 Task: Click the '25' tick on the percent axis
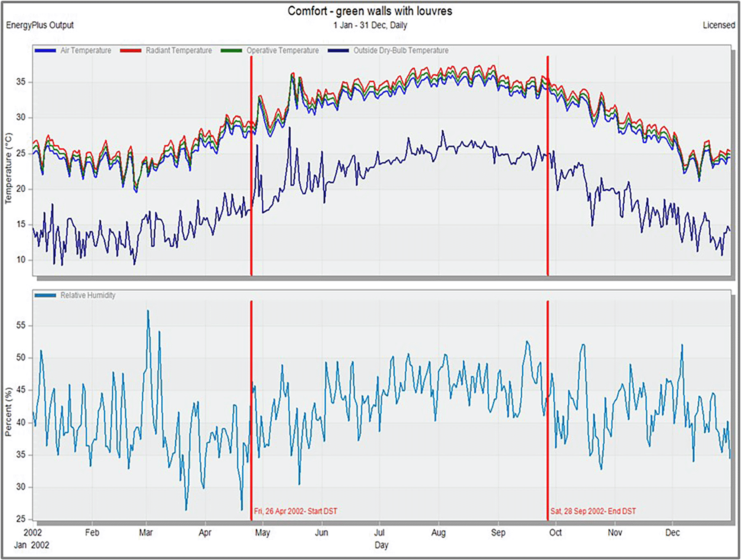coord(21,519)
